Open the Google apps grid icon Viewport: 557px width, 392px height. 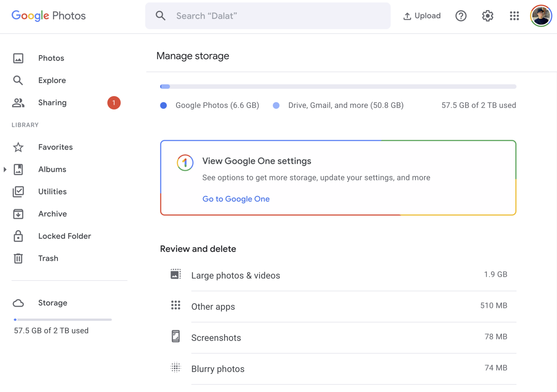click(x=514, y=16)
